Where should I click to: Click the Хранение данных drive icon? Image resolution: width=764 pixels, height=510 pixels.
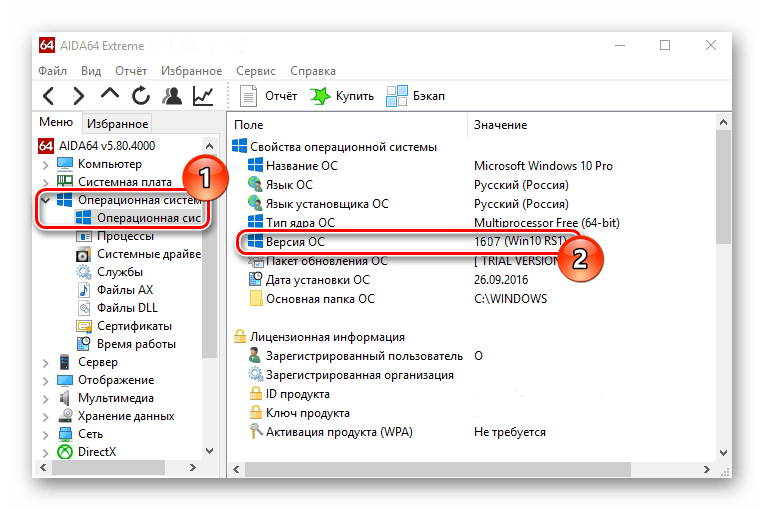(x=65, y=416)
